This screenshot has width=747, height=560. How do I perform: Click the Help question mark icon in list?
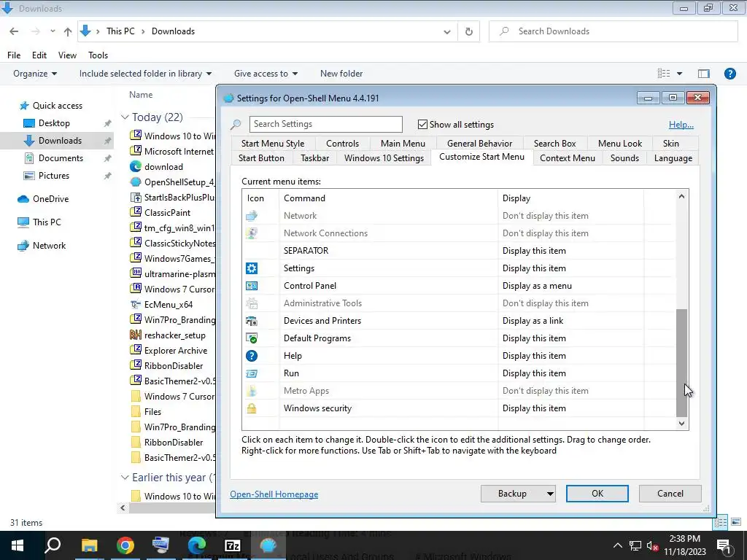(252, 356)
